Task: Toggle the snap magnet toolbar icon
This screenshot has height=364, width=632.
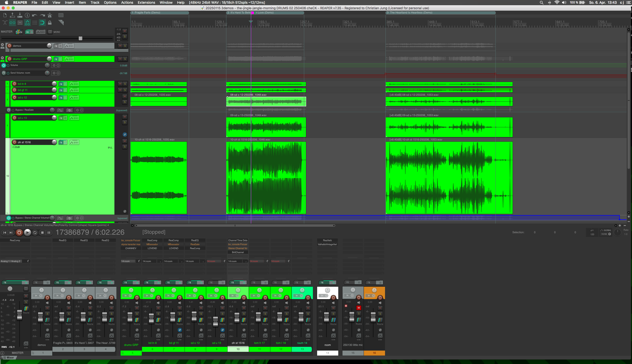Action: pyautogui.click(x=42, y=23)
